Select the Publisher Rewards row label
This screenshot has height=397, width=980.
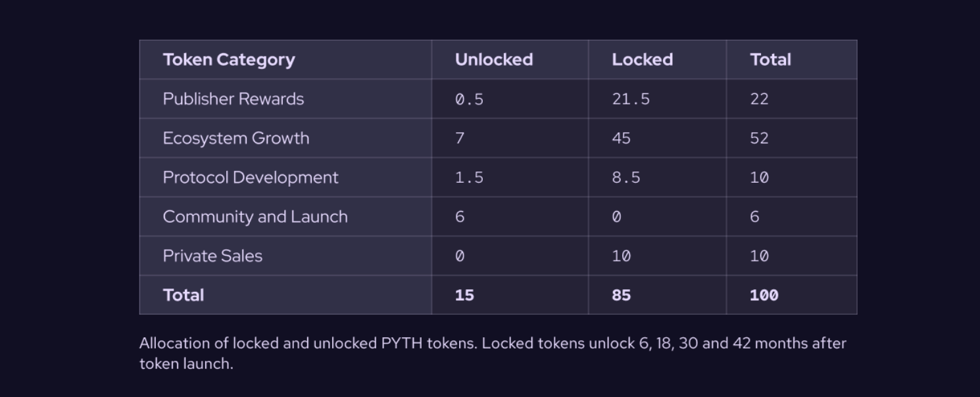click(x=233, y=99)
